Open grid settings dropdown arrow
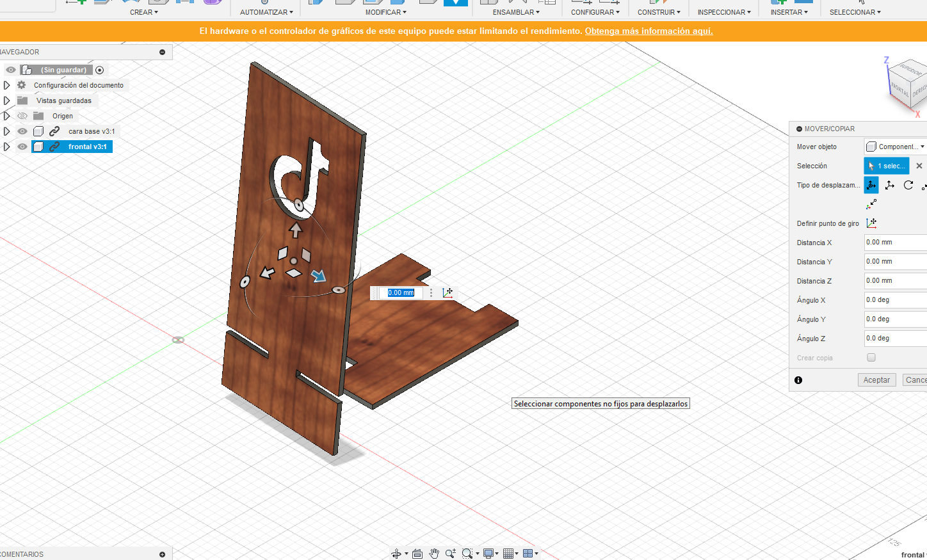The image size is (927, 560). pos(517,554)
